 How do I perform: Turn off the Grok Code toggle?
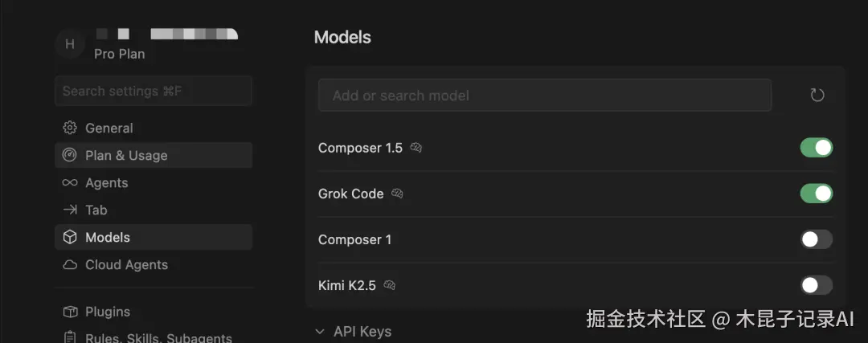pyautogui.click(x=816, y=194)
